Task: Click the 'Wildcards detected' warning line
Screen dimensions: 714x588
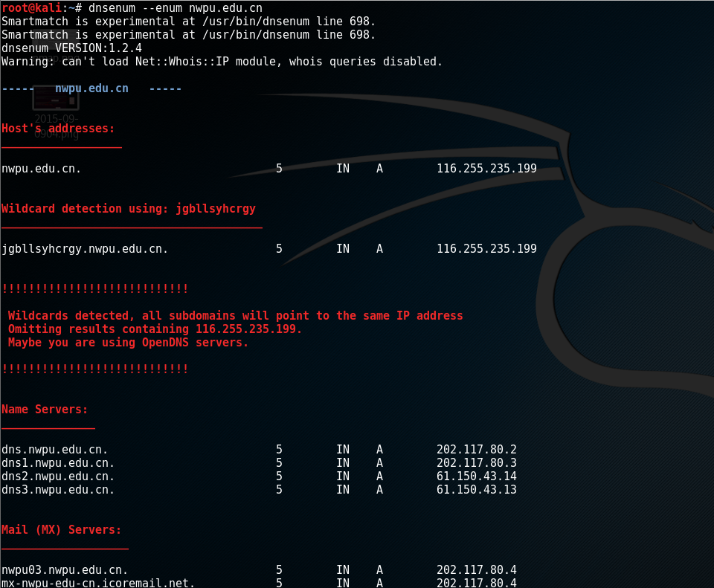Action: coord(236,316)
